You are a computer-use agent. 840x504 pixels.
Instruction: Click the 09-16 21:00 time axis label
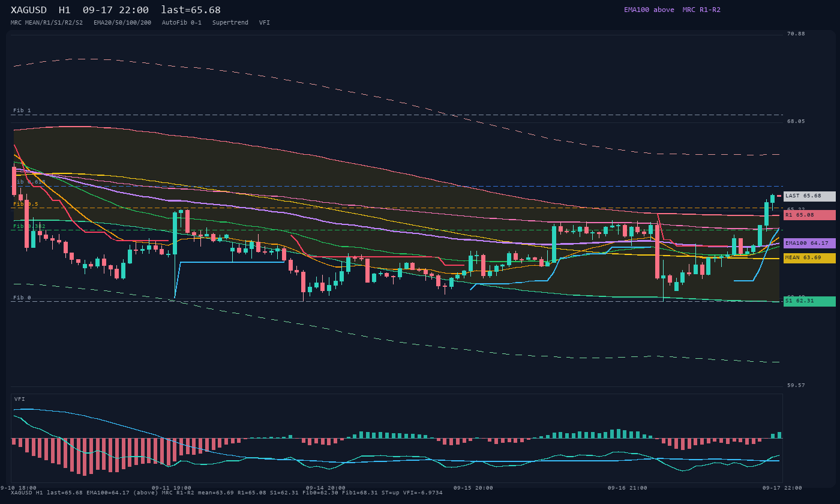[628, 488]
